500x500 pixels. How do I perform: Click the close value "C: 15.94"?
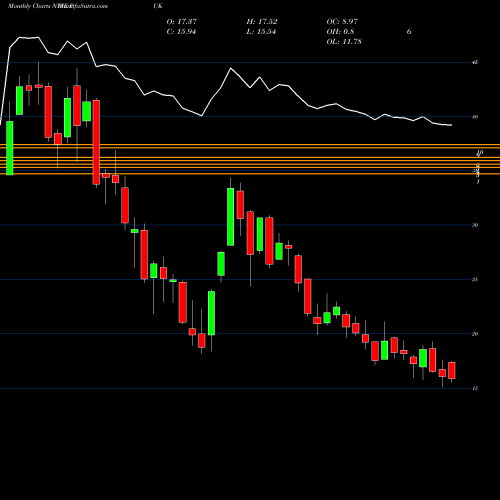point(181,32)
